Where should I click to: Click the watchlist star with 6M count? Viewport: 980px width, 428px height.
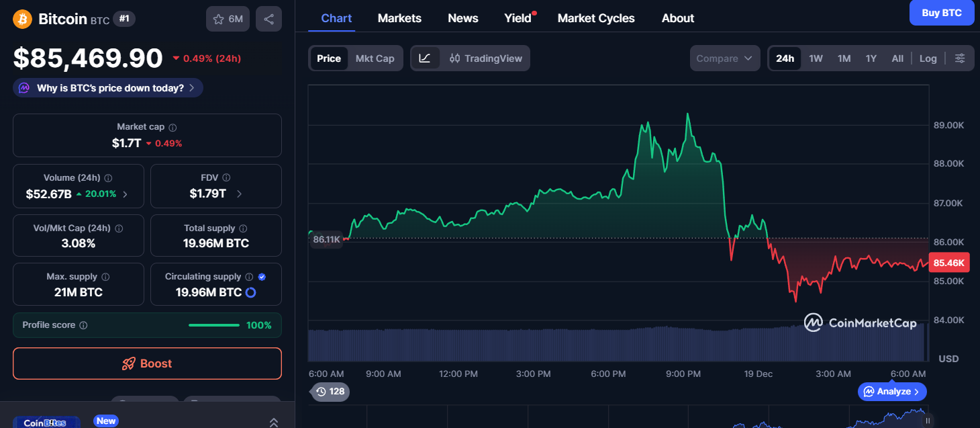(228, 19)
